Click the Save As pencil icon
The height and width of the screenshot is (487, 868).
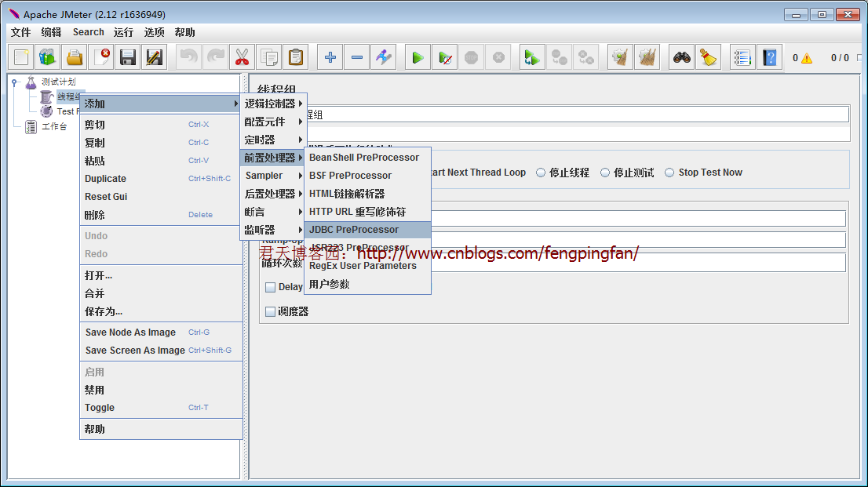155,57
